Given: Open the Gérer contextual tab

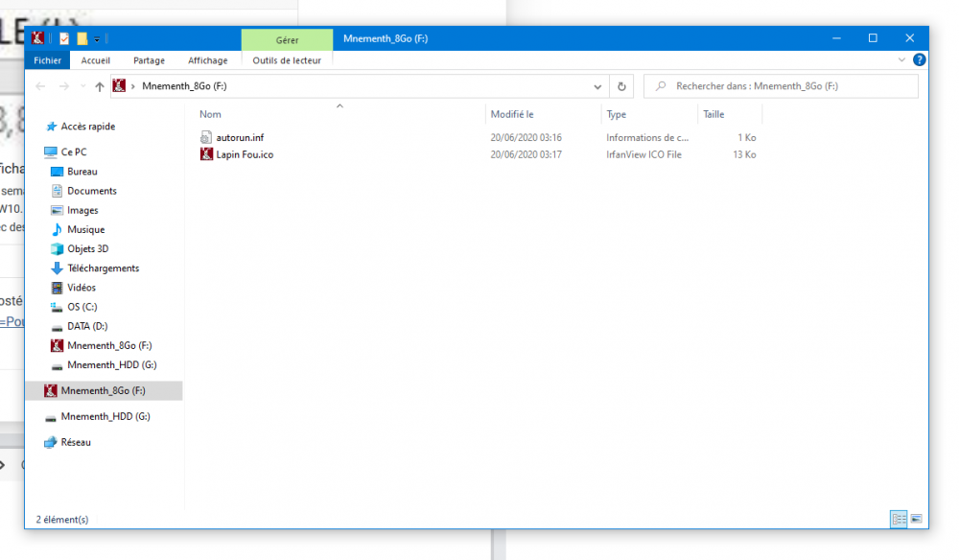Looking at the screenshot, I should (287, 40).
